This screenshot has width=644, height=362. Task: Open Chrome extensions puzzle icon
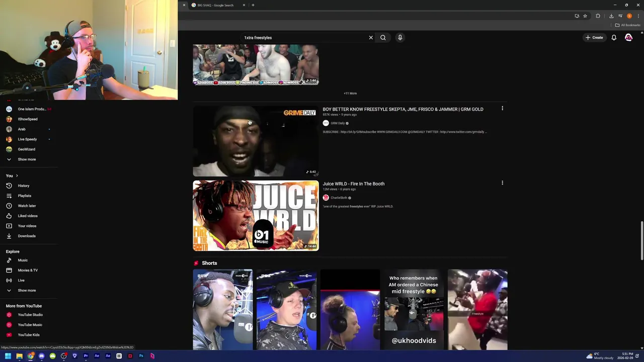click(x=598, y=16)
